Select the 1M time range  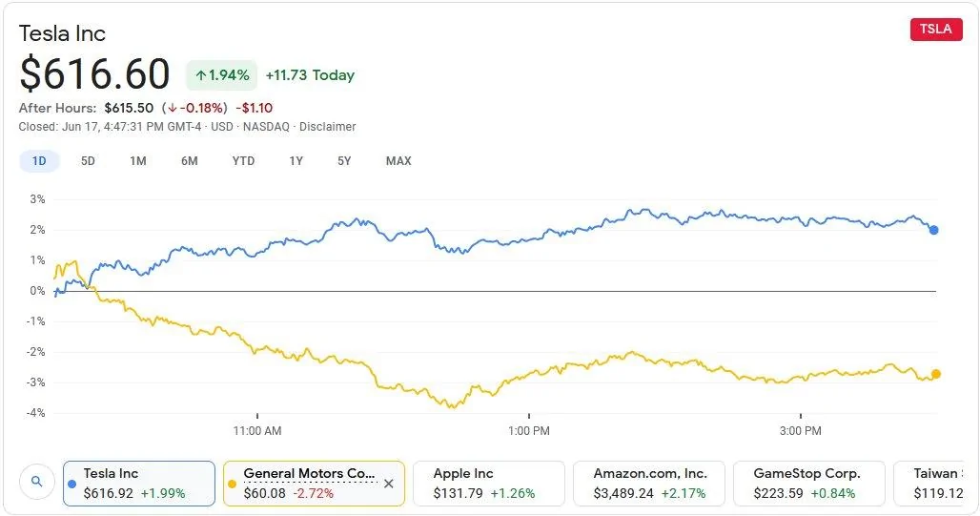(138, 161)
